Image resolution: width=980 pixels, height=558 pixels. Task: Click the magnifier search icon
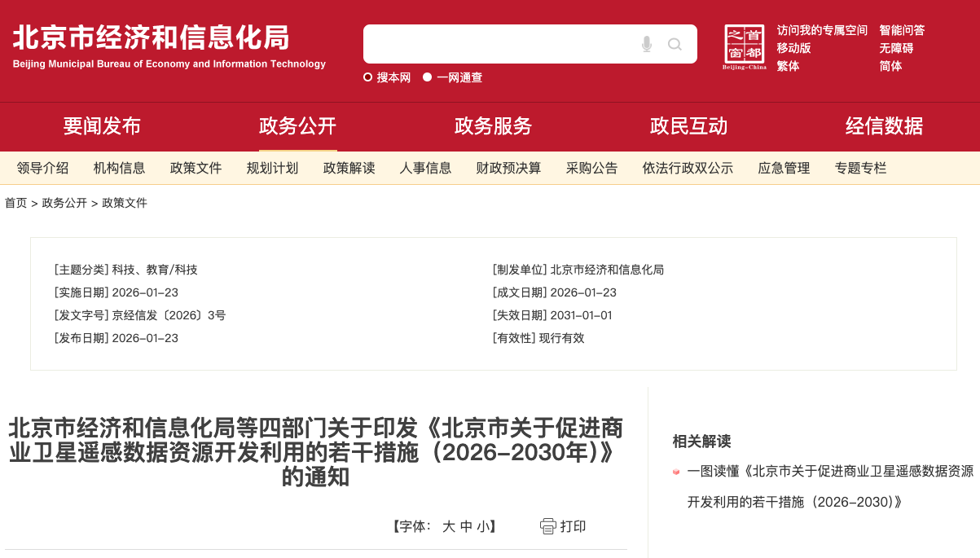tap(675, 44)
